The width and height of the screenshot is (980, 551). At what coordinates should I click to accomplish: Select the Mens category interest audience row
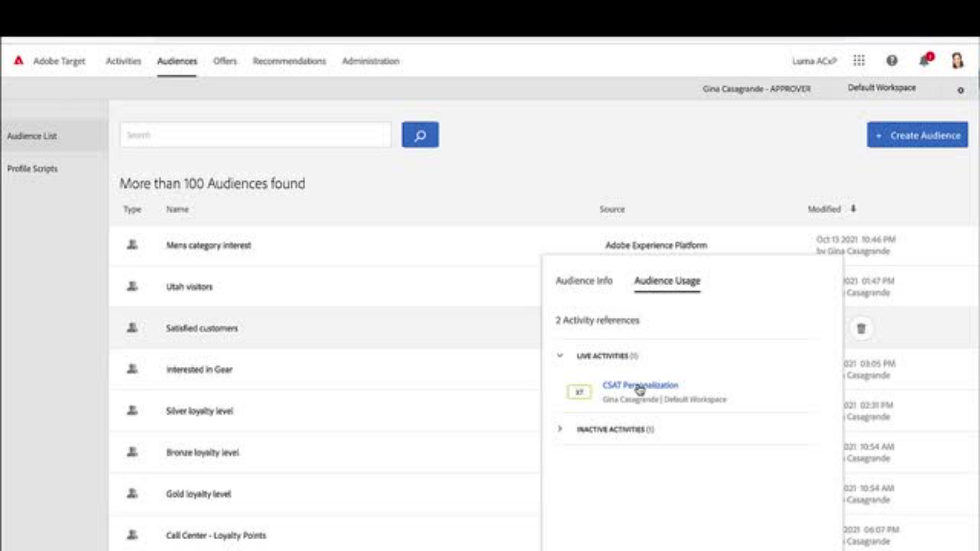pyautogui.click(x=209, y=245)
